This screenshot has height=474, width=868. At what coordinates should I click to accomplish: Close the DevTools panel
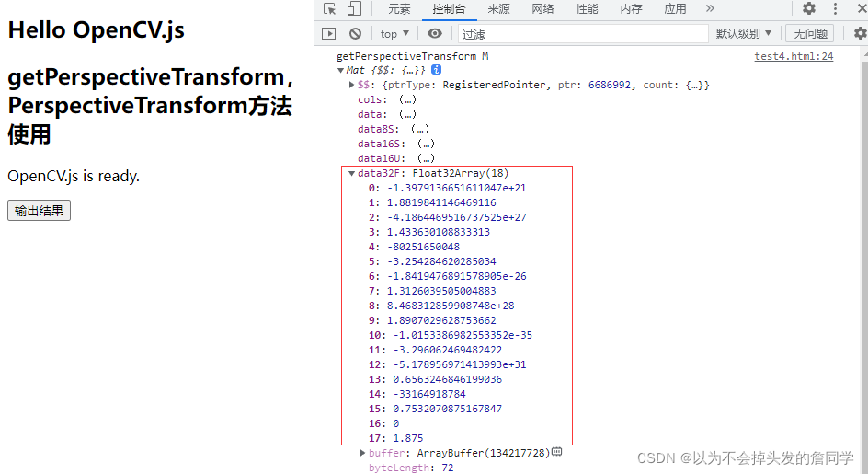coord(862,8)
